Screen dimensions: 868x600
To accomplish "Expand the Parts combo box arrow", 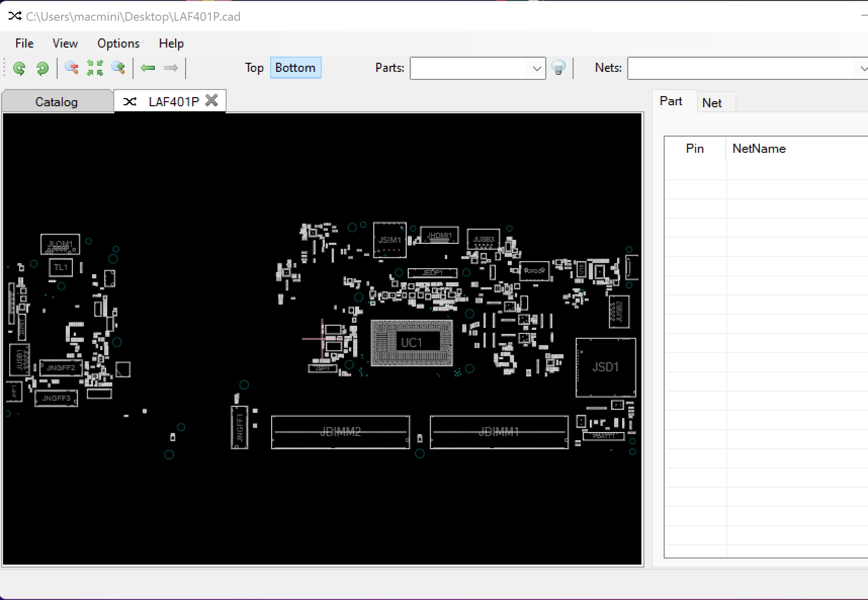I will [x=536, y=68].
